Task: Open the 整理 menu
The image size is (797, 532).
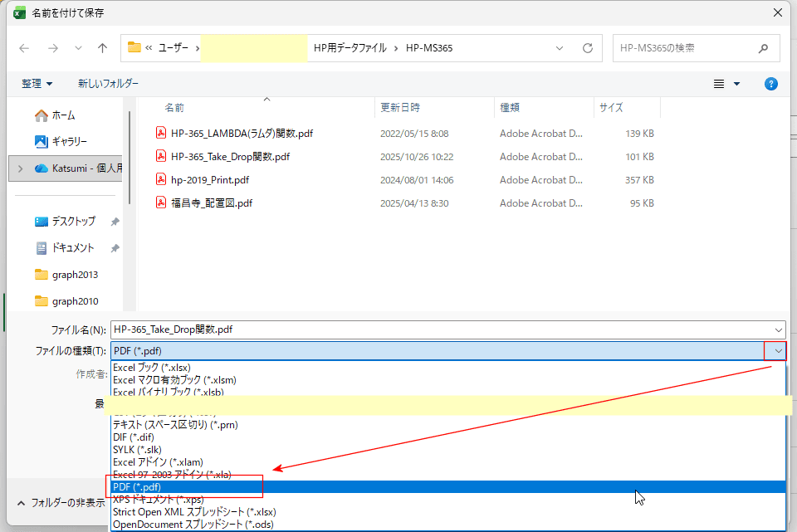Action: pyautogui.click(x=37, y=84)
